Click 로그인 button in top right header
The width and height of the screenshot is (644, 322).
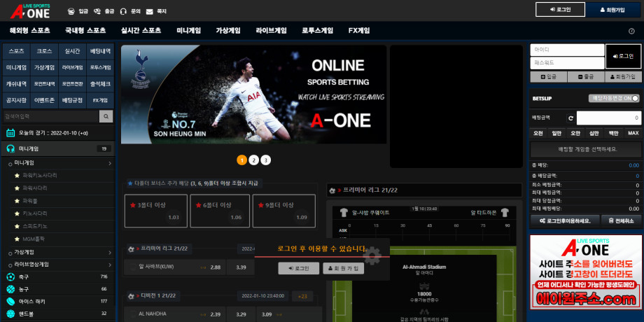[560, 10]
